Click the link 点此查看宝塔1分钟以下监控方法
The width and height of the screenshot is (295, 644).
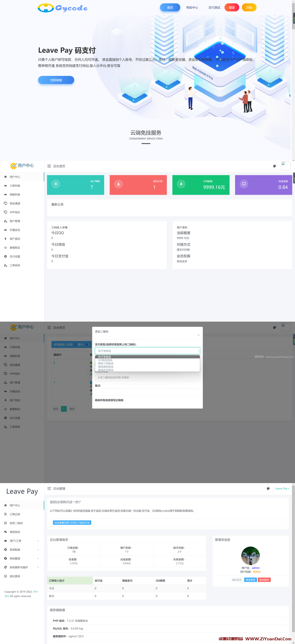72,523
